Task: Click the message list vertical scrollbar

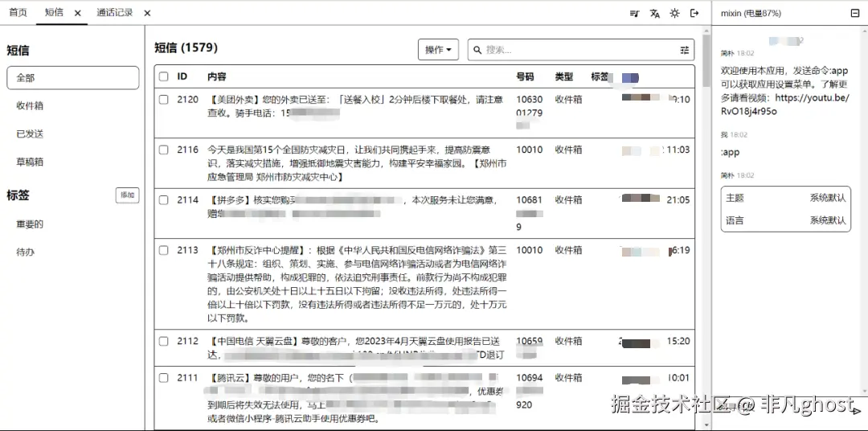Action: point(706,61)
